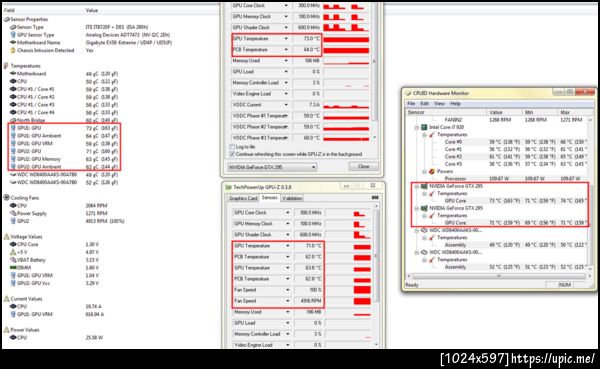Enable the Log to file checkbox
The height and width of the screenshot is (369, 600).
tap(232, 147)
